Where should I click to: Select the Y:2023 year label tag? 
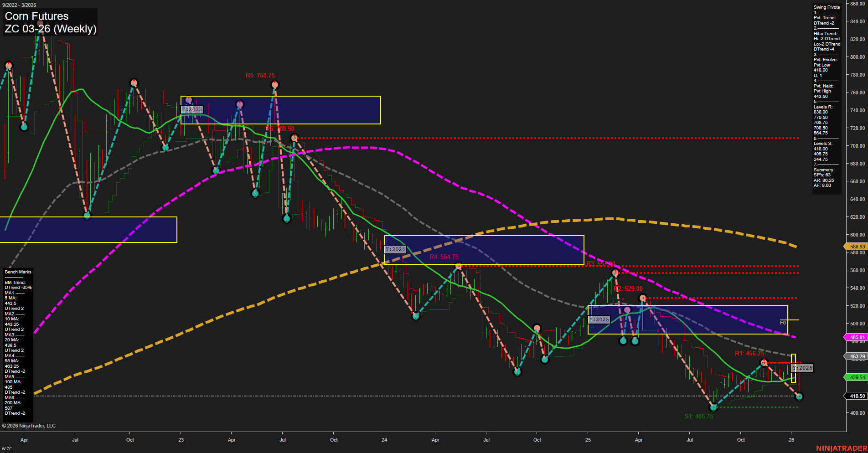click(x=192, y=109)
